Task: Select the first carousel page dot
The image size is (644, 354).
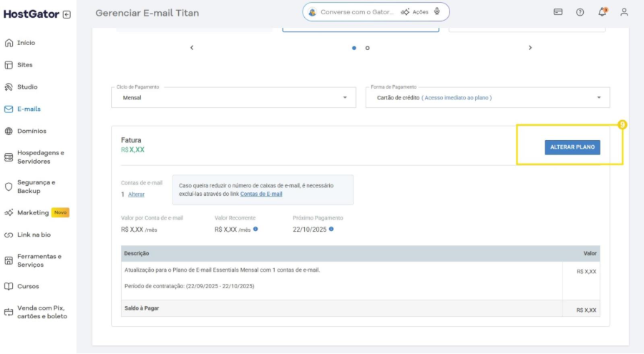Action: [354, 48]
